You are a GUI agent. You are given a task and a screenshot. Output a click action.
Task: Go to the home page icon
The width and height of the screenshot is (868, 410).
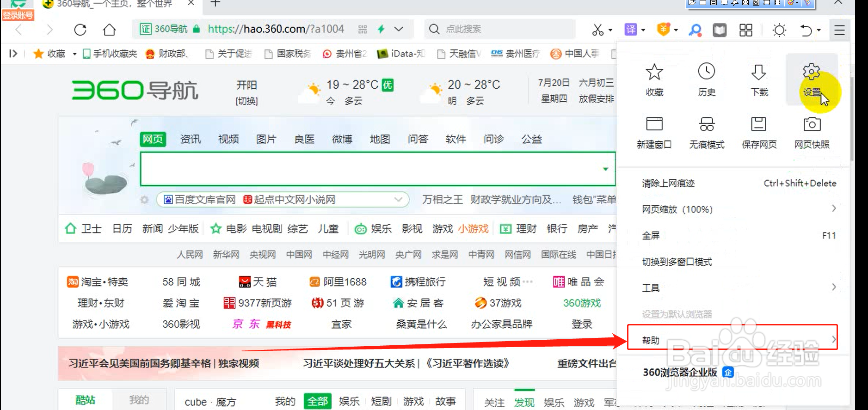tap(110, 30)
